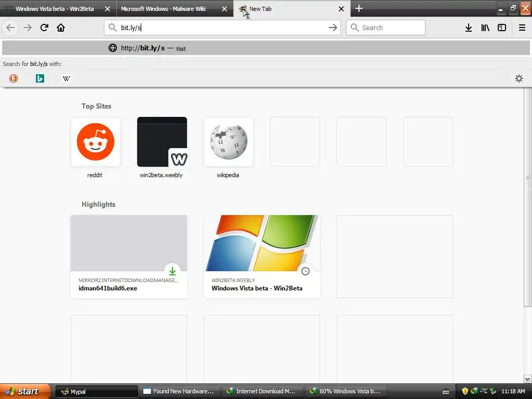Open a new tab with plus button
Screen dimensions: 532x399
tap(358, 8)
